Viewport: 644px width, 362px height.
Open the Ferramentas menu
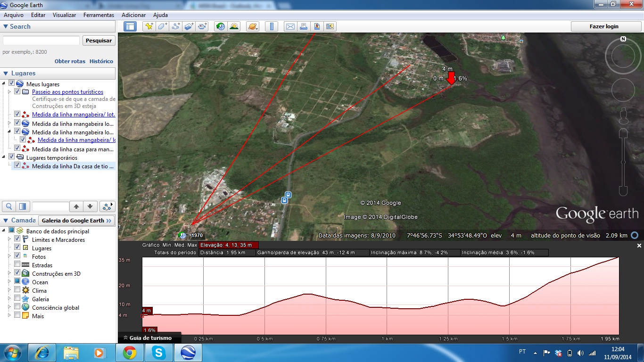coord(99,15)
